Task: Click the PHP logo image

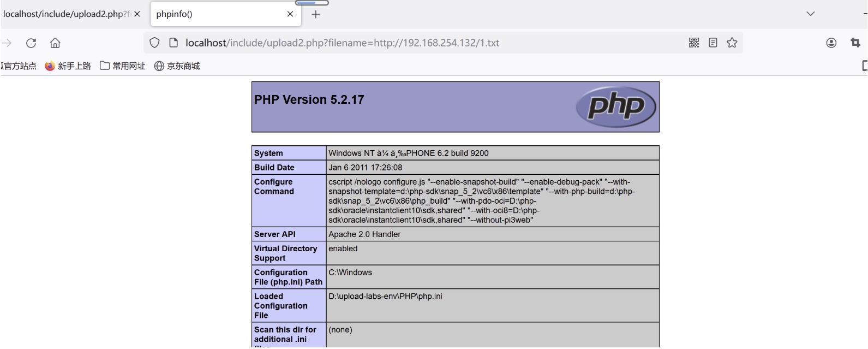Action: (x=616, y=107)
